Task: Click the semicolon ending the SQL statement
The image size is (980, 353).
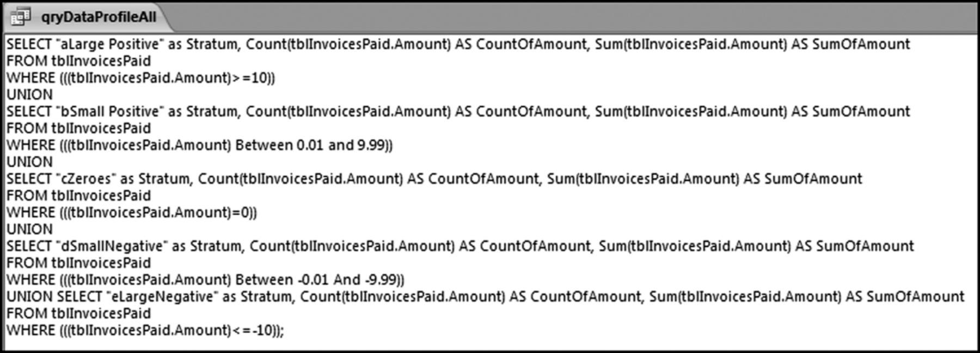Action: 282,331
